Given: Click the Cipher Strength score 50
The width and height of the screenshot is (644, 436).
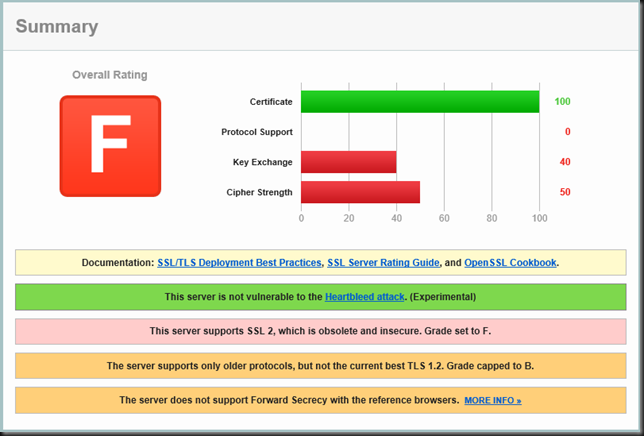Looking at the screenshot, I should [x=565, y=192].
